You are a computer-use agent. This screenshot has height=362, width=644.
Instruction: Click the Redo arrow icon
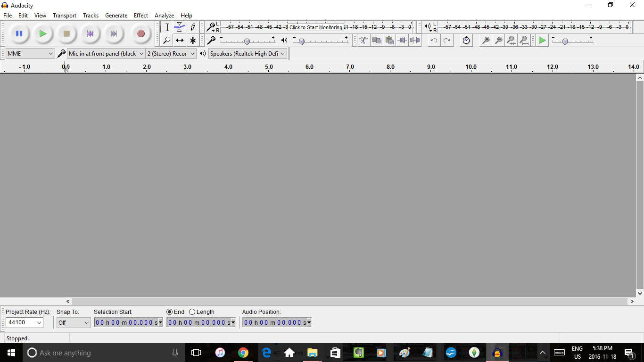[446, 41]
